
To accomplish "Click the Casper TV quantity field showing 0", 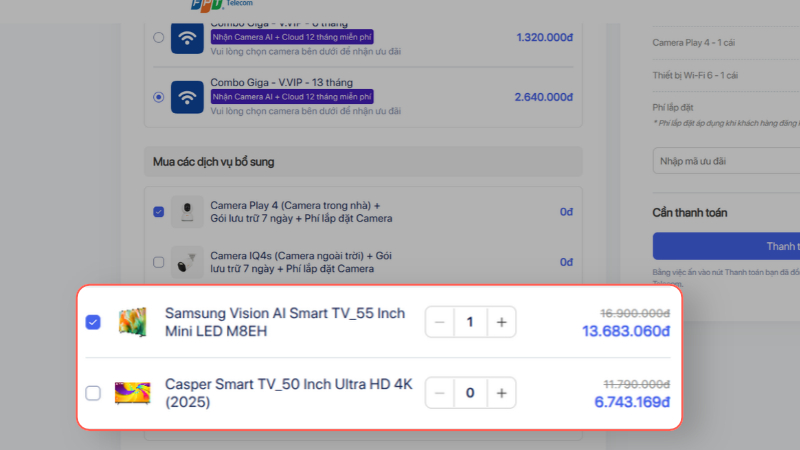I will tap(470, 393).
